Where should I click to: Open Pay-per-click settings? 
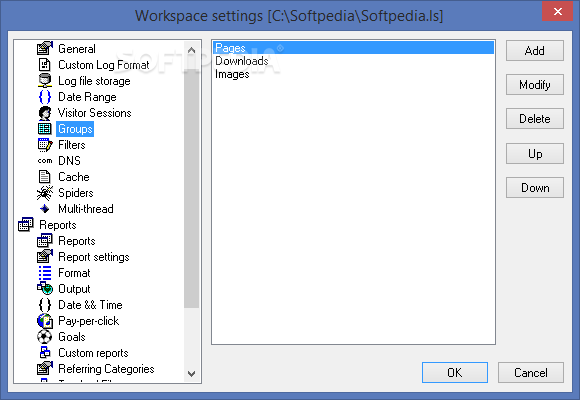coord(88,321)
